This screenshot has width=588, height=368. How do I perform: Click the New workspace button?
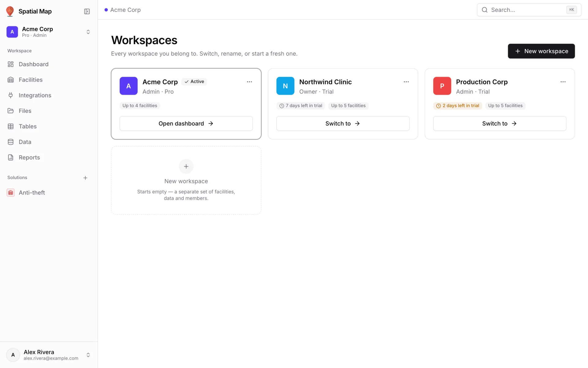point(541,51)
